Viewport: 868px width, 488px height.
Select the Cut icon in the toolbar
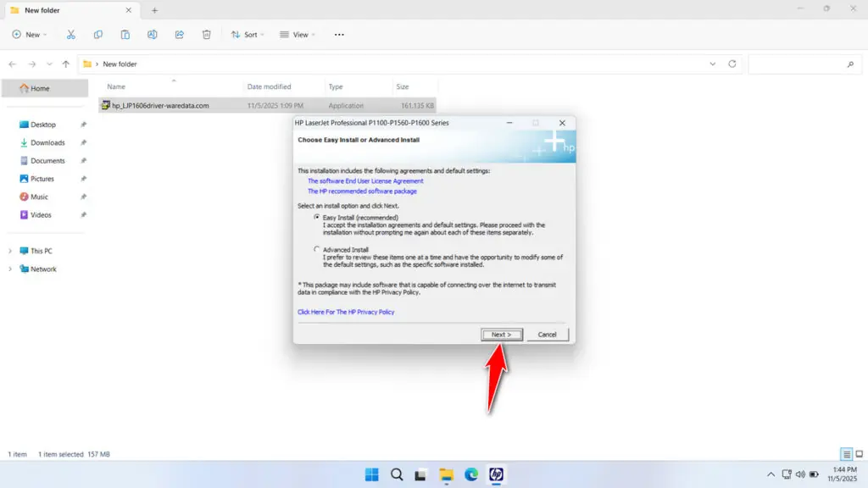[70, 34]
